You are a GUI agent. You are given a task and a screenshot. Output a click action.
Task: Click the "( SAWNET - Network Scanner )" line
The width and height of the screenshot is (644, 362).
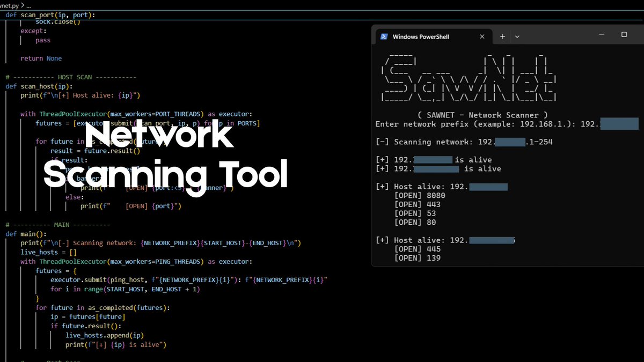tap(482, 115)
